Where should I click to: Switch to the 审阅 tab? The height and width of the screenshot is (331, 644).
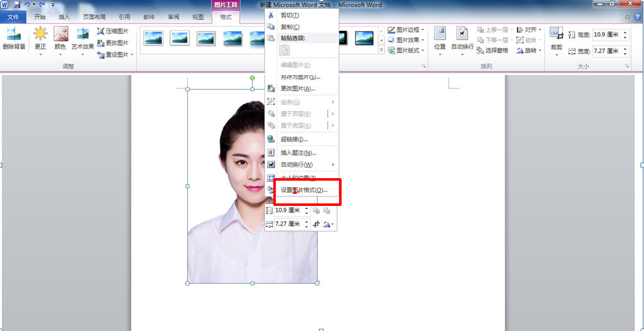(x=173, y=17)
